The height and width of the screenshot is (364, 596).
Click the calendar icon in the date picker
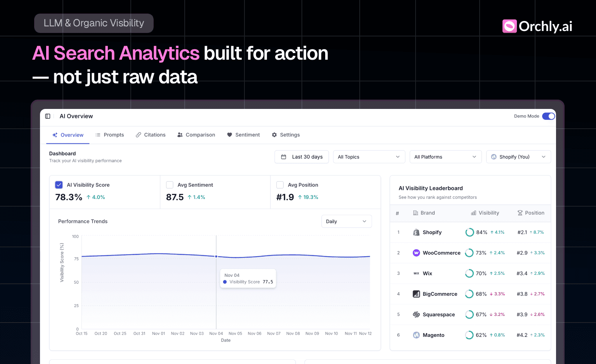285,157
